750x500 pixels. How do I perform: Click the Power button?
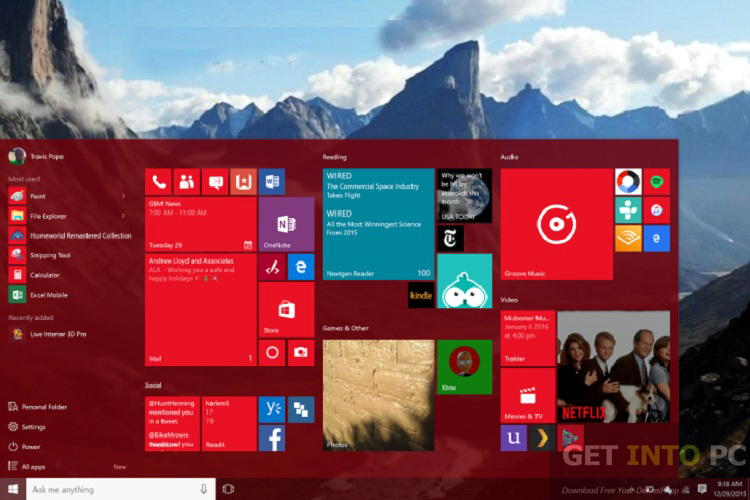tap(24, 447)
